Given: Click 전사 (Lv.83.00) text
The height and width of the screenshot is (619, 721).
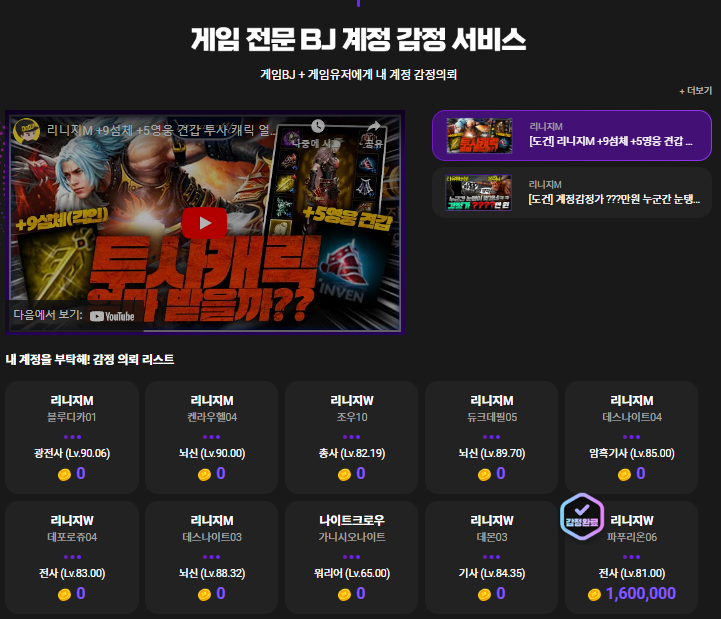Looking at the screenshot, I should coord(72,573).
